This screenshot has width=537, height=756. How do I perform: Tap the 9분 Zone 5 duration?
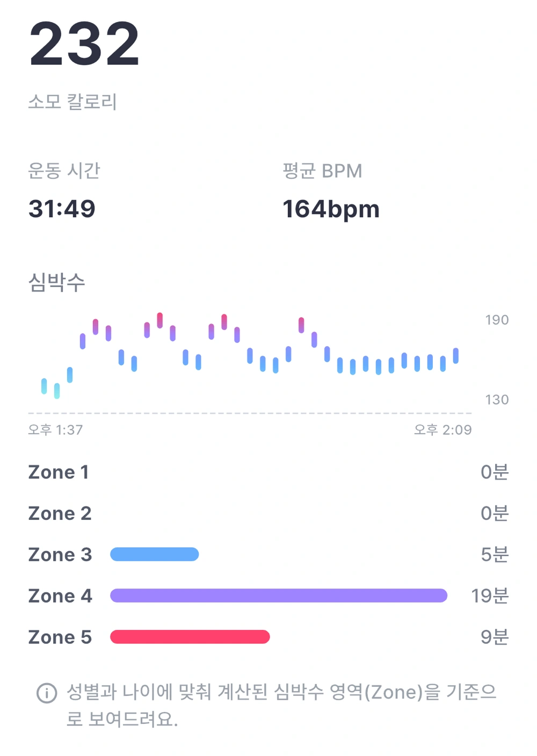pos(494,637)
